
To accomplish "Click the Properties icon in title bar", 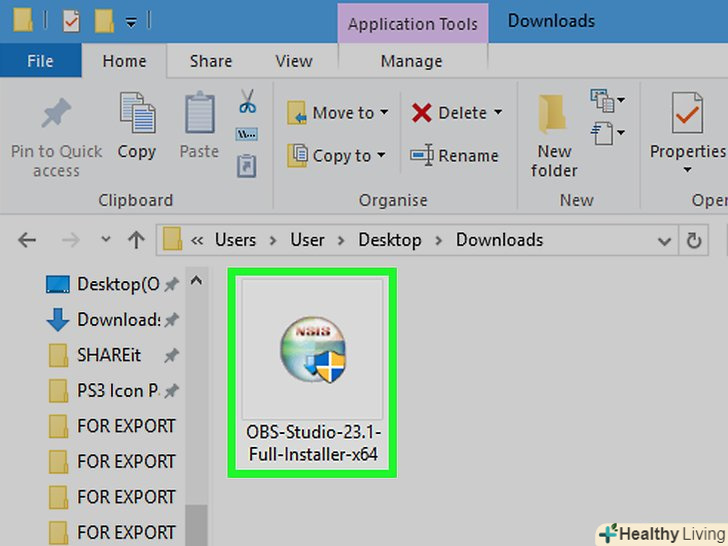I will click(x=71, y=21).
